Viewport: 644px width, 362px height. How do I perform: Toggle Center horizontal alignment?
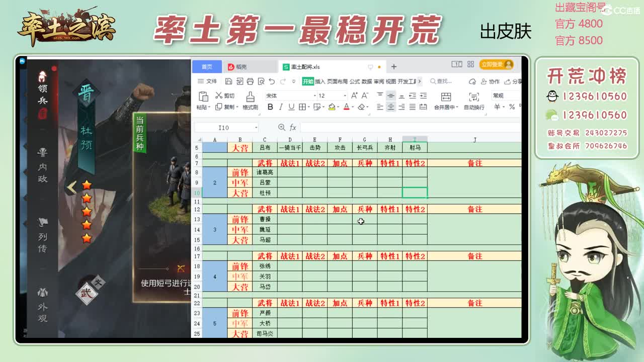tap(391, 107)
